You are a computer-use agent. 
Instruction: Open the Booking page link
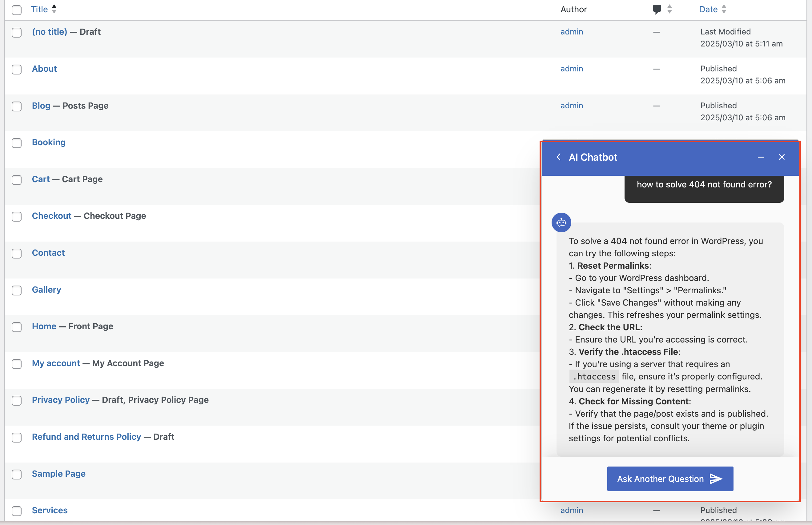[x=49, y=142]
